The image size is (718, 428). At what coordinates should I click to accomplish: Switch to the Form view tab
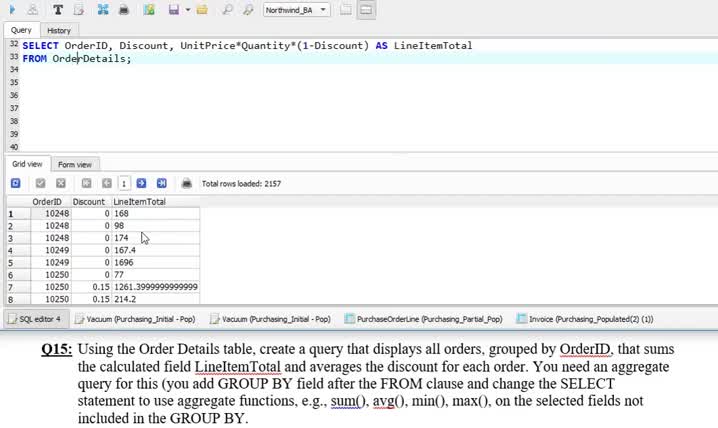click(x=74, y=164)
